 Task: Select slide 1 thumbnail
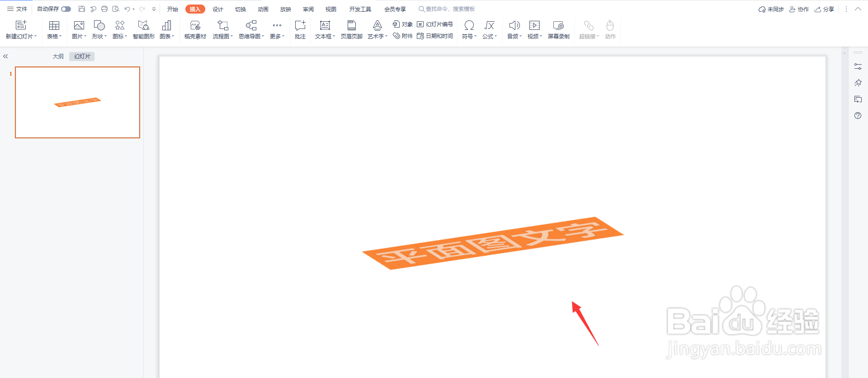click(77, 102)
